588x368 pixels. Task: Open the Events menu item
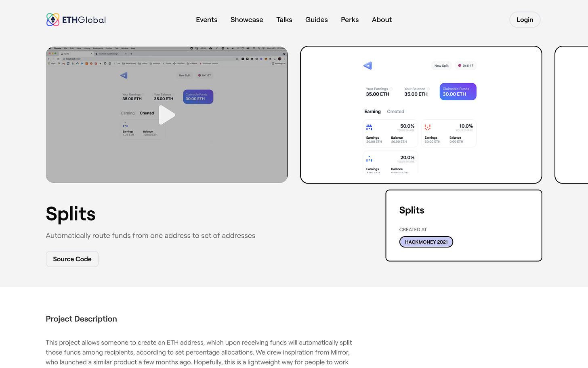click(x=206, y=19)
